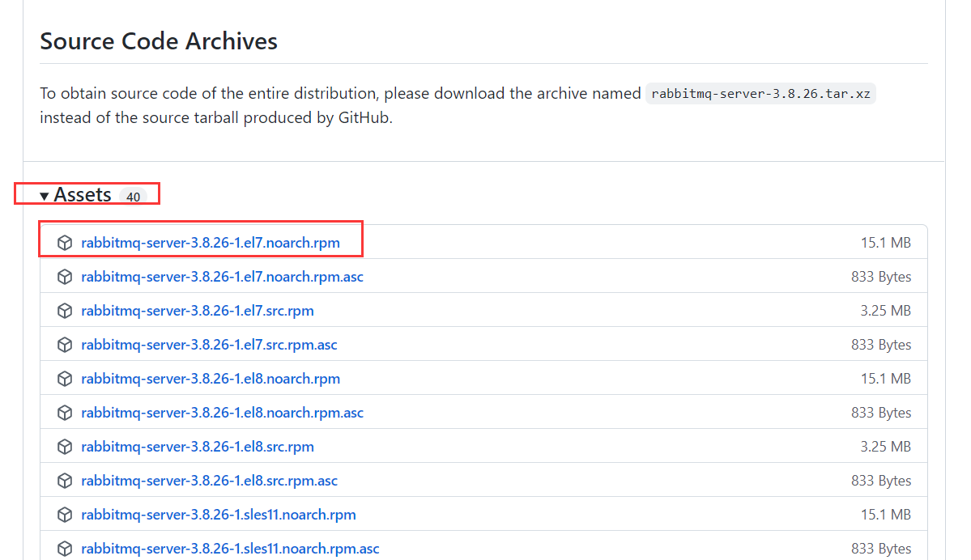Download the el7 source rpm
The image size is (971, 560).
197,310
